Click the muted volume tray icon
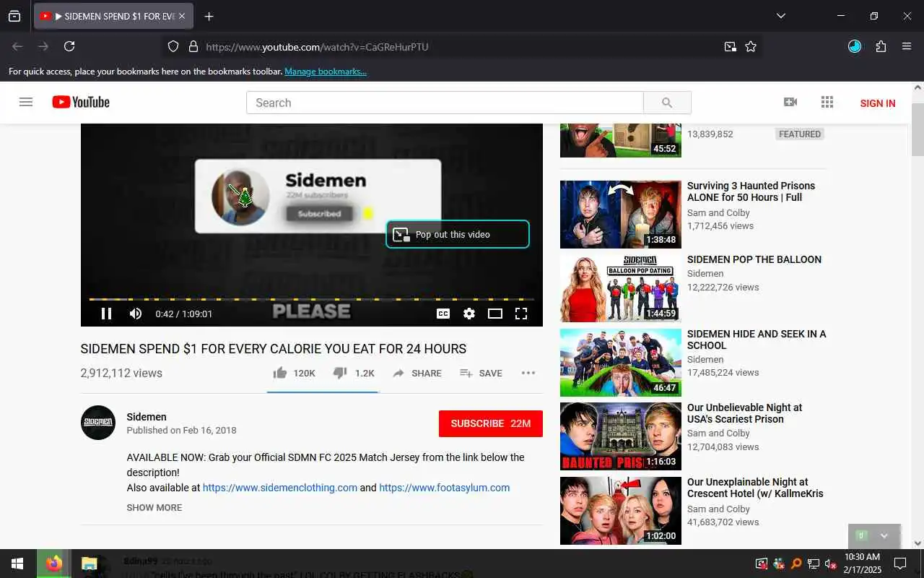 pyautogui.click(x=831, y=564)
